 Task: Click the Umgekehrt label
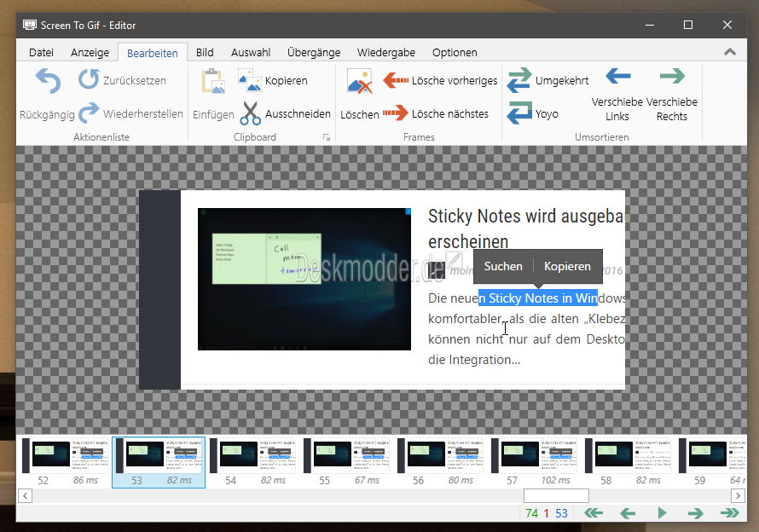(x=562, y=80)
